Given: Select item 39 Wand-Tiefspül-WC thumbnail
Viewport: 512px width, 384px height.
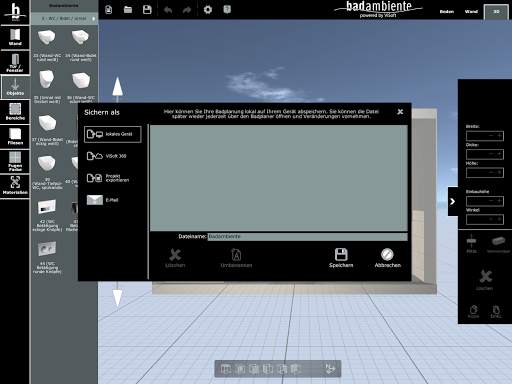Looking at the screenshot, I should coord(47,164).
